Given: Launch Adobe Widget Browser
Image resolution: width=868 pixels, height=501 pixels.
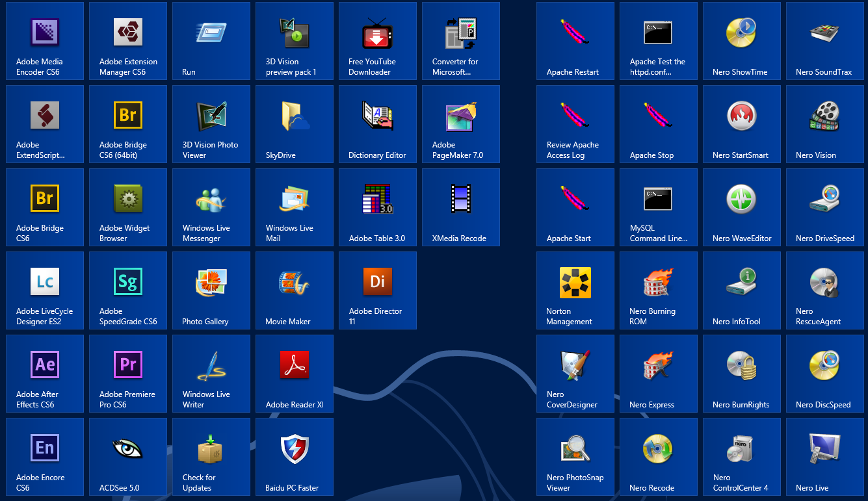Looking at the screenshot, I should click(128, 207).
